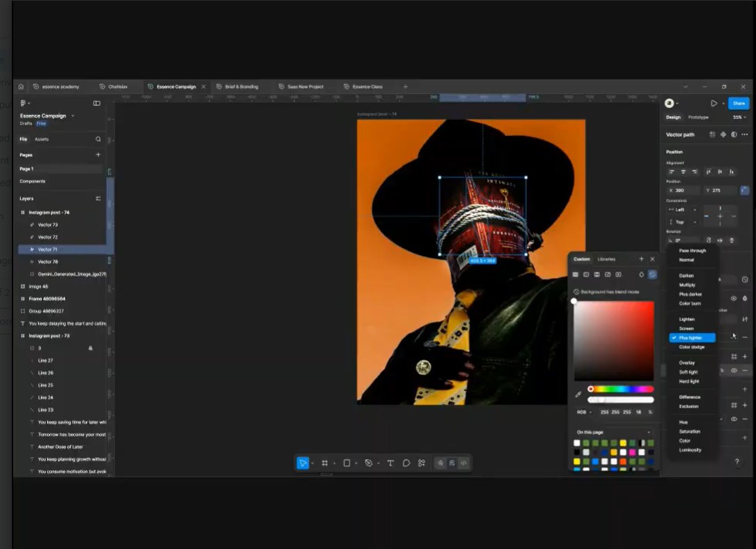Open horizontal constraint Left dropdown
The width and height of the screenshot is (756, 549).
(x=682, y=210)
